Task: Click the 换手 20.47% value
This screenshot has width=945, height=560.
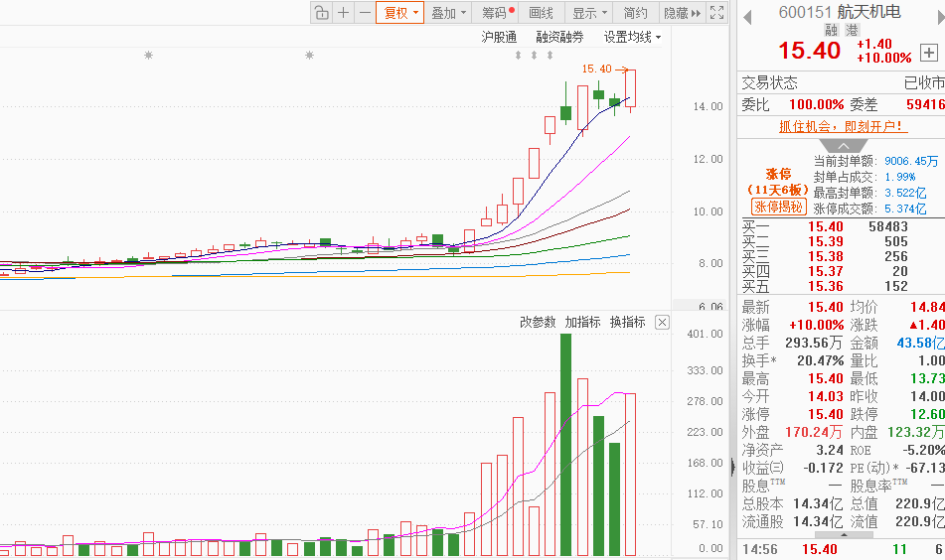Action: click(820, 360)
